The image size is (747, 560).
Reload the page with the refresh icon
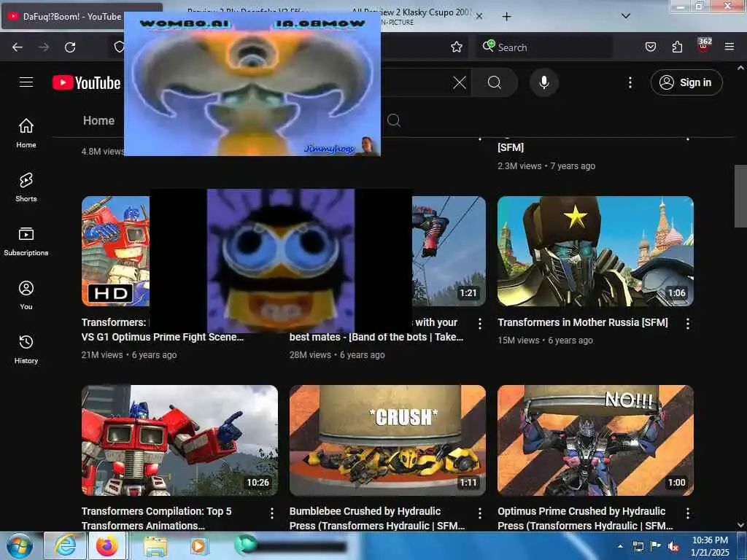pyautogui.click(x=70, y=47)
